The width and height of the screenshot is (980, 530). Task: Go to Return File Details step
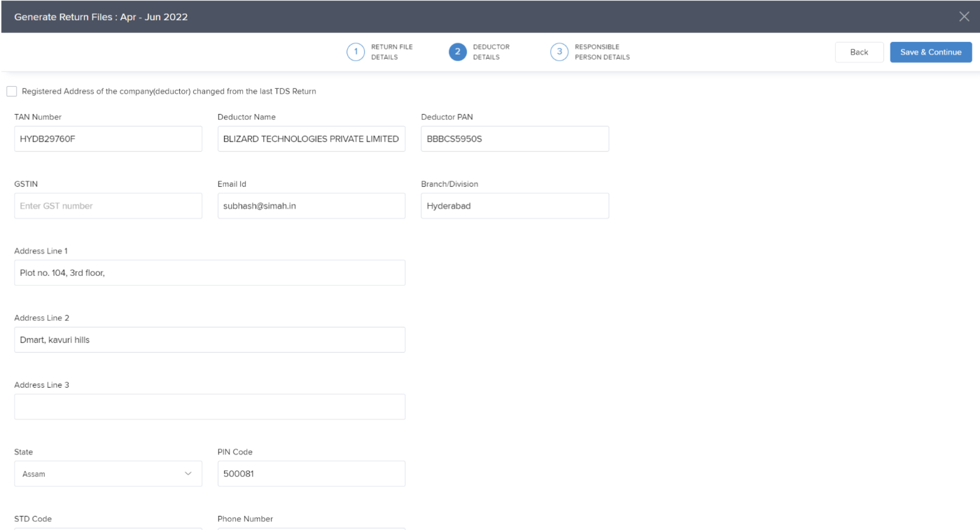click(x=391, y=53)
